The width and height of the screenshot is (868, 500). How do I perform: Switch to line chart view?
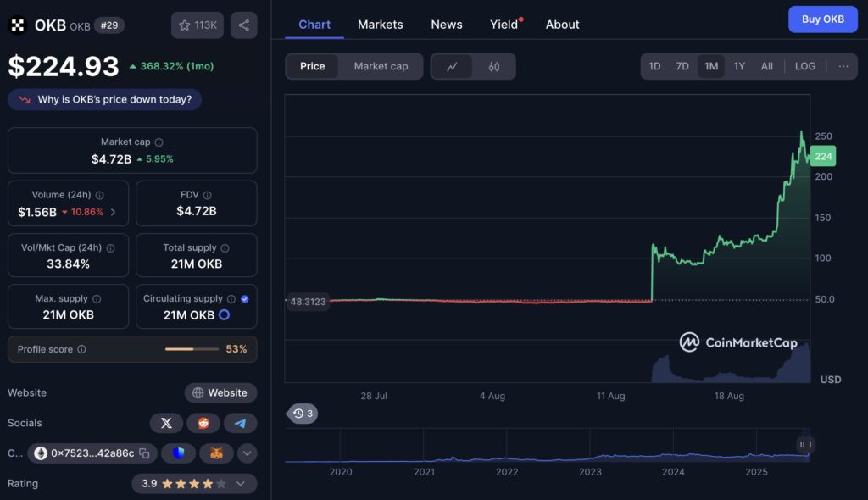click(x=453, y=66)
